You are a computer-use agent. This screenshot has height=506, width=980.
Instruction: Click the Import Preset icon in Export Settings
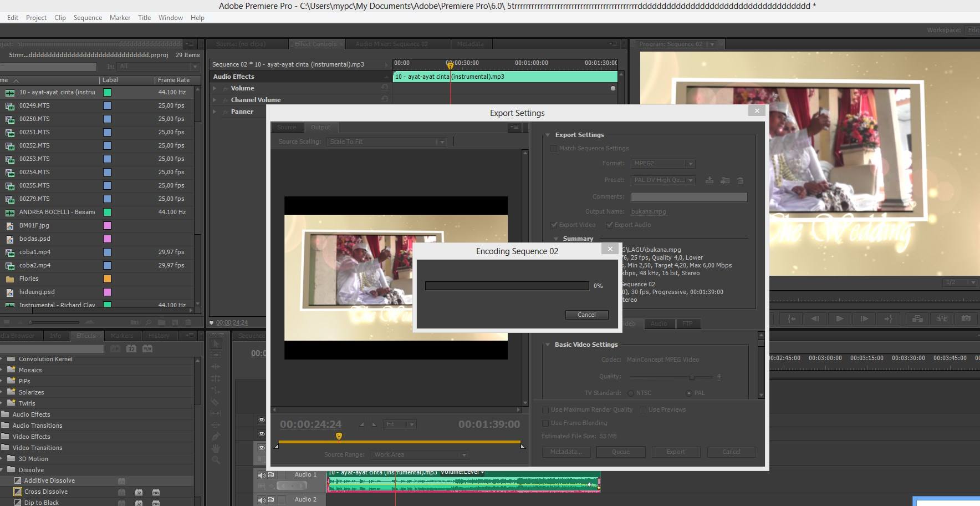[725, 180]
